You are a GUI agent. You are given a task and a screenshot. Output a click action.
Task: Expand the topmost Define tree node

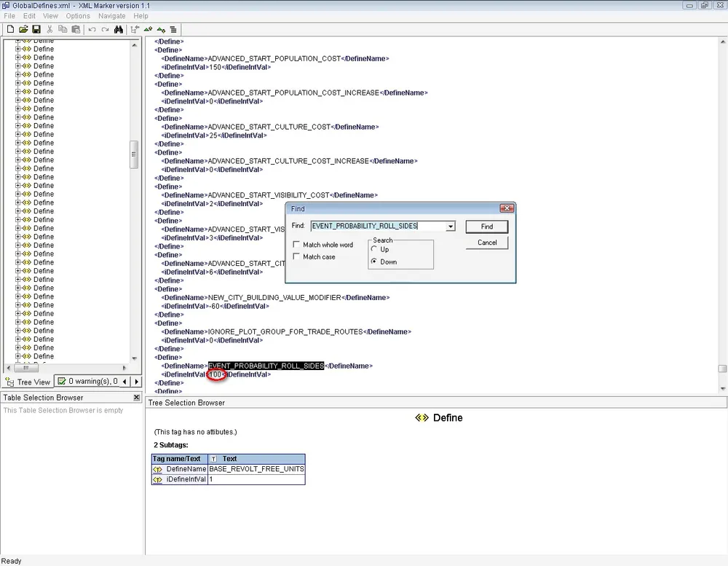tap(18, 41)
